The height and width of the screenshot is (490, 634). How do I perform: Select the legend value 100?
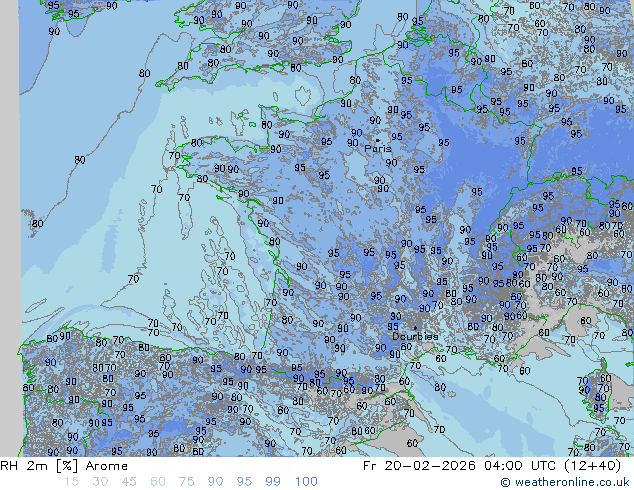(x=306, y=482)
